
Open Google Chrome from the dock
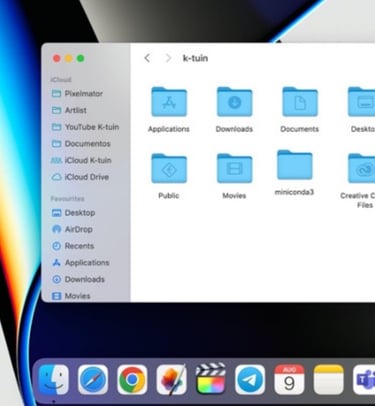pyautogui.click(x=132, y=380)
